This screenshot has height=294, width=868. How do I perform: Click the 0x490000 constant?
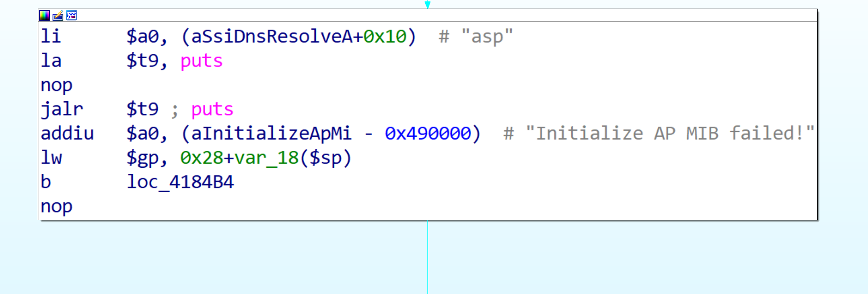pos(428,133)
